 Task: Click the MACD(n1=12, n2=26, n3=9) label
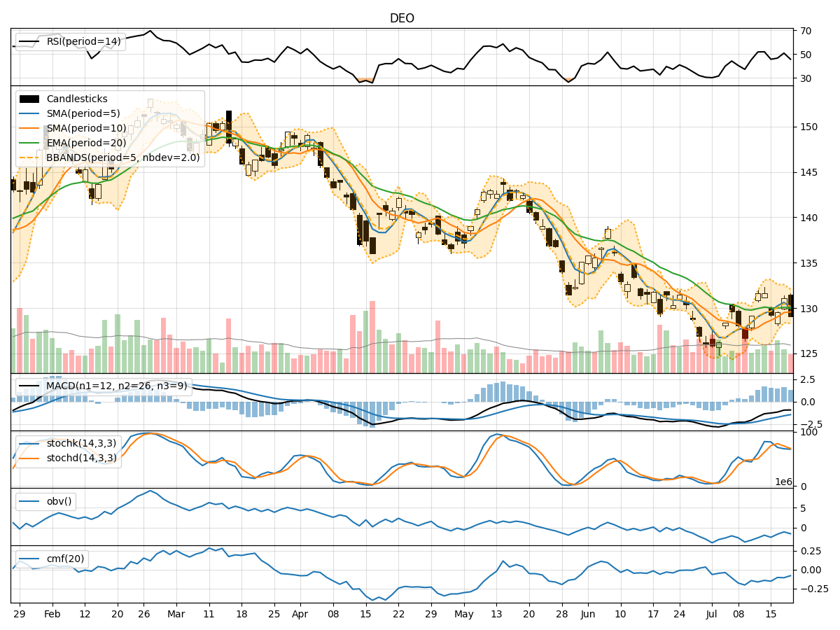tap(115, 386)
